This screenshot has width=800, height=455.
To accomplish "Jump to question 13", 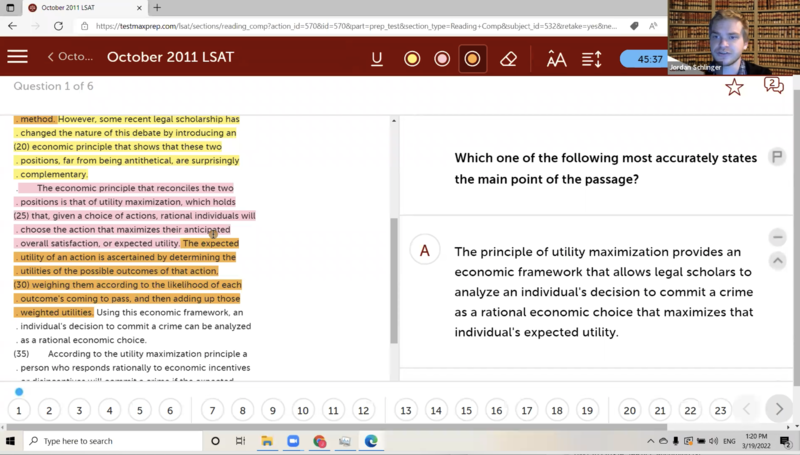I will (x=405, y=410).
